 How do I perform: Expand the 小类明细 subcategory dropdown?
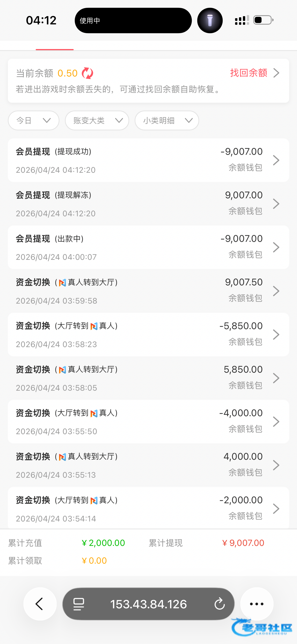[167, 120]
